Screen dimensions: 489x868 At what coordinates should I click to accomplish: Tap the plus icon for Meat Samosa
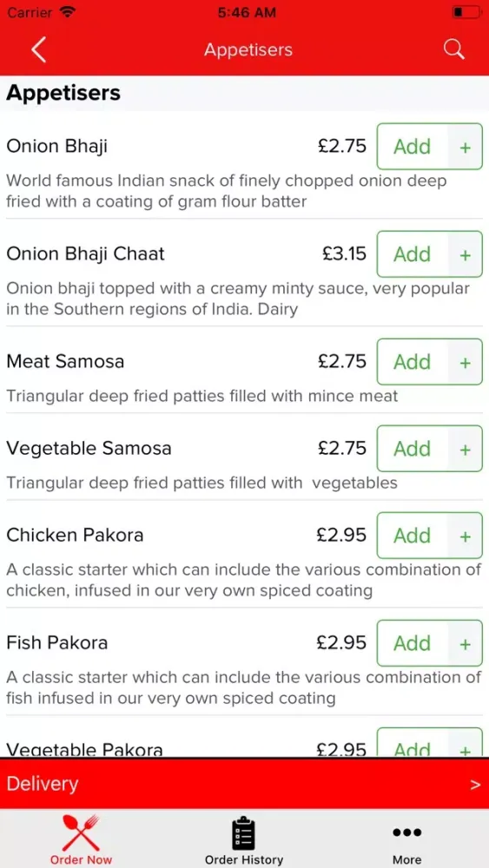click(466, 362)
